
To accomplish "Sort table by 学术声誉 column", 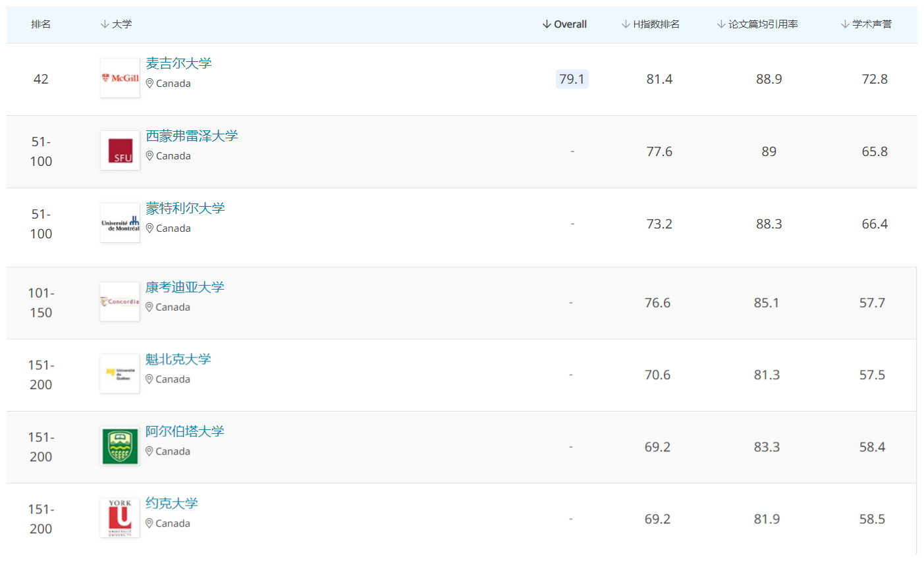I will click(866, 24).
